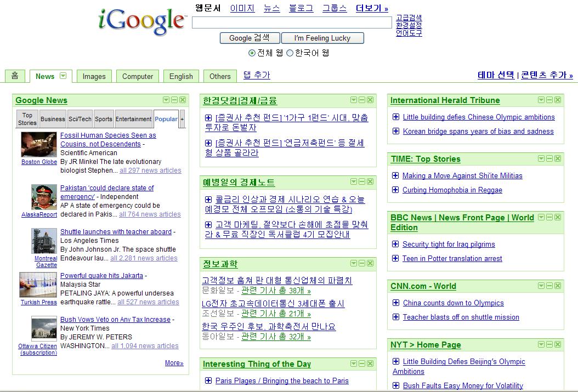Expand 'China counts down to Olympics' story

396,303
